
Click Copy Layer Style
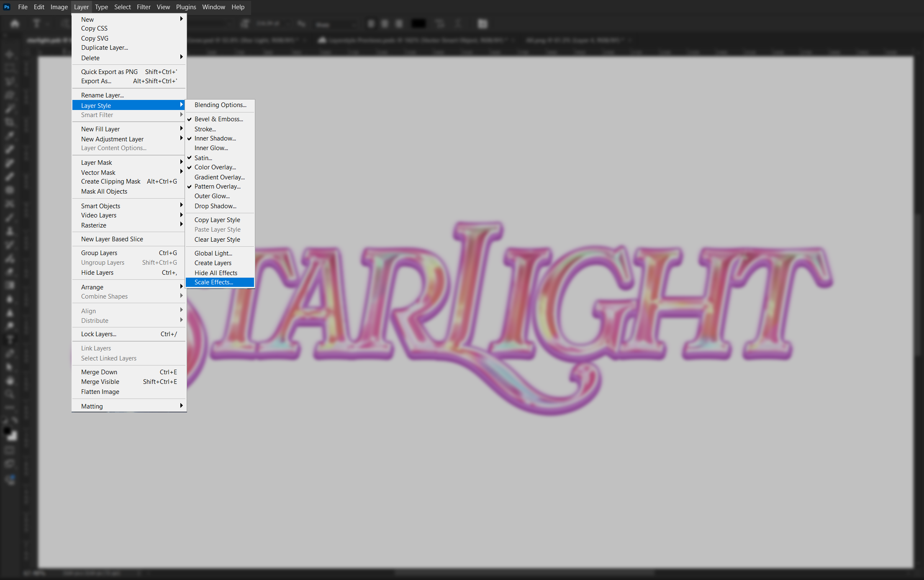point(217,220)
